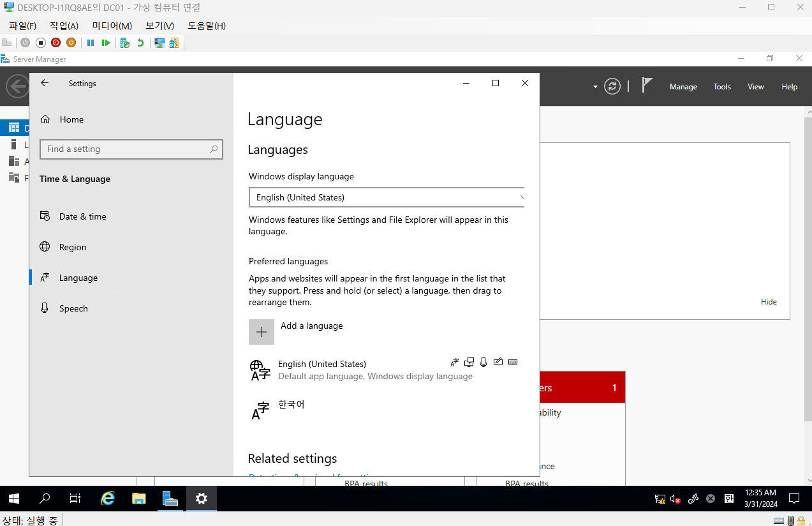Open Speech settings
The image size is (812, 526).
(x=73, y=308)
